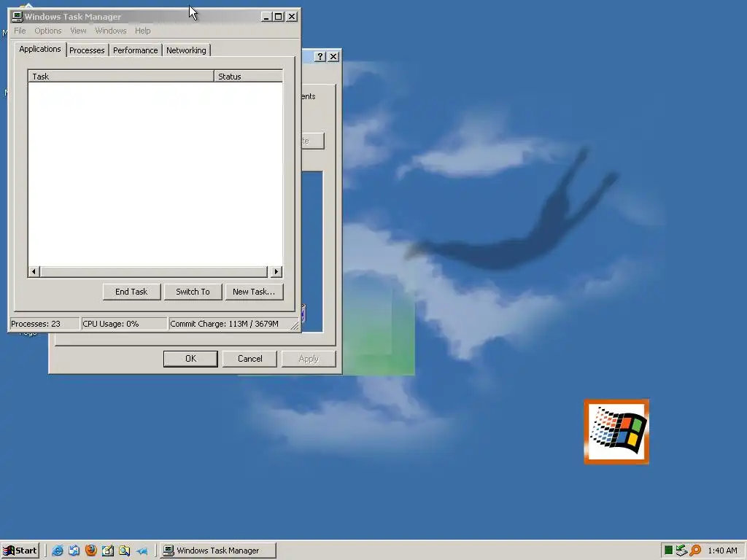
Task: Click the help question mark button in dialog
Action: (320, 57)
